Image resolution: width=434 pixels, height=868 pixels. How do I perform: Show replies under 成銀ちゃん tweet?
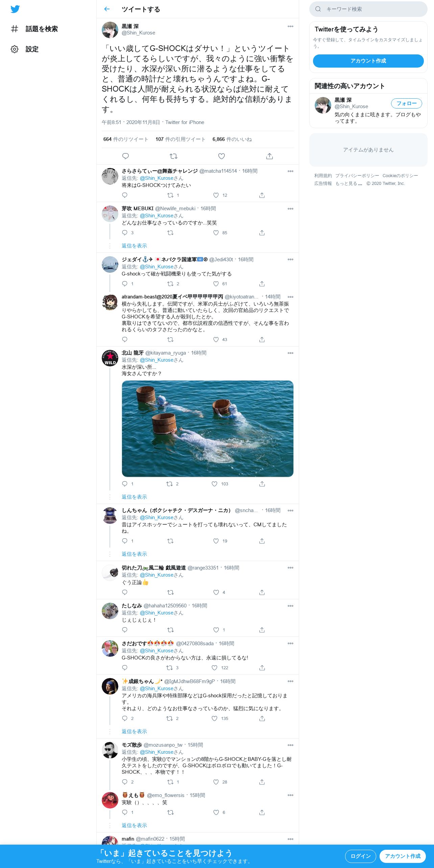134,731
